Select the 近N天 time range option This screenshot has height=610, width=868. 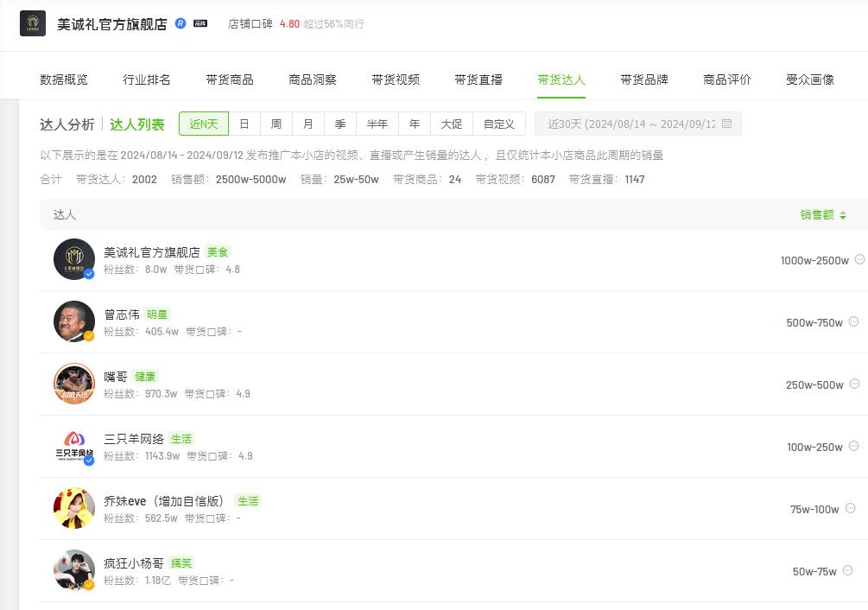pos(204,124)
